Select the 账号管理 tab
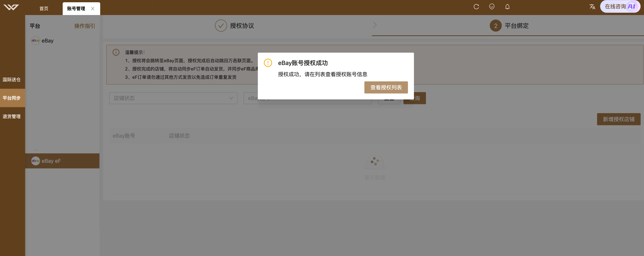644x256 pixels. coord(76,9)
